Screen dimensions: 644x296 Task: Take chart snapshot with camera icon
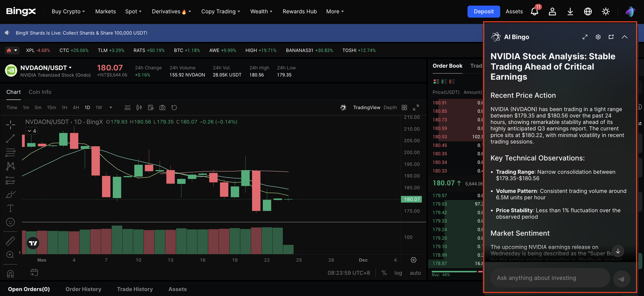162,108
